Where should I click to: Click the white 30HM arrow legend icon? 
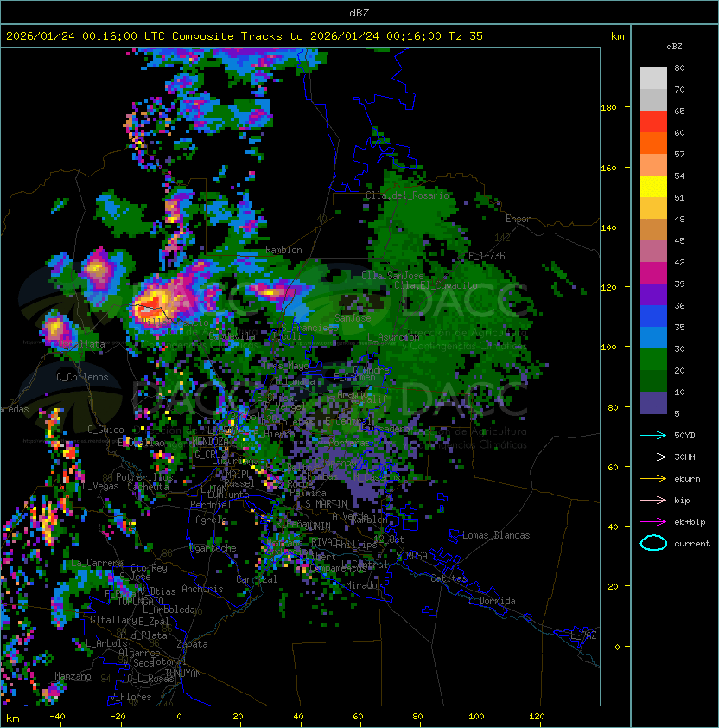[x=653, y=457]
